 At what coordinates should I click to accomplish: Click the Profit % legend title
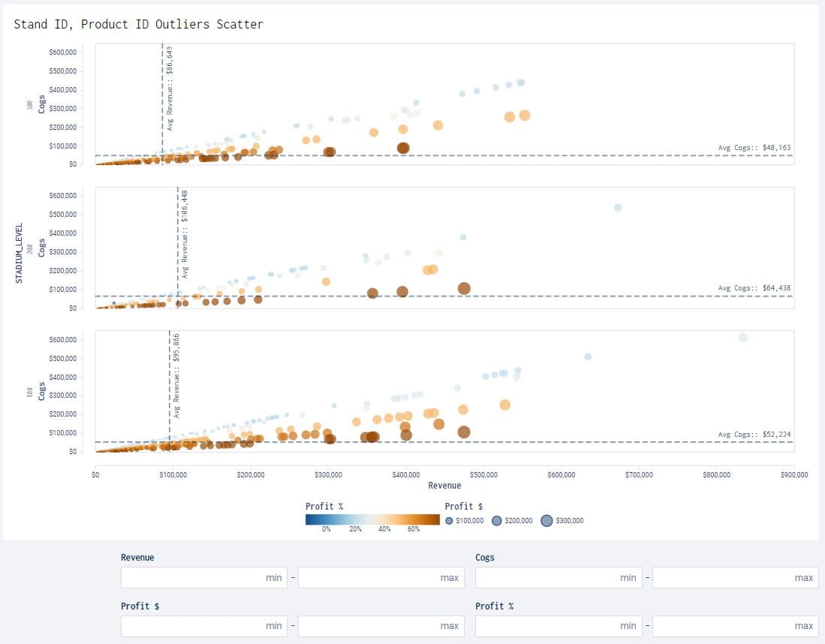(325, 506)
